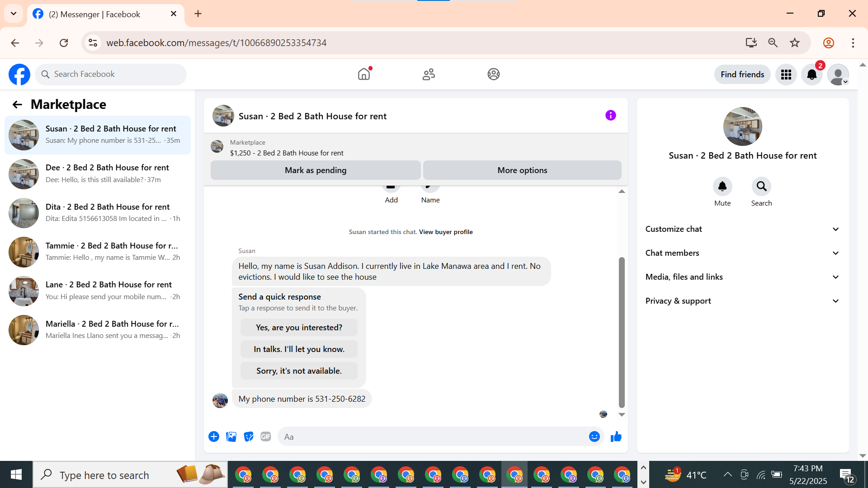Focus the Search Facebook field
Viewport: 868px width, 488px height.
111,74
